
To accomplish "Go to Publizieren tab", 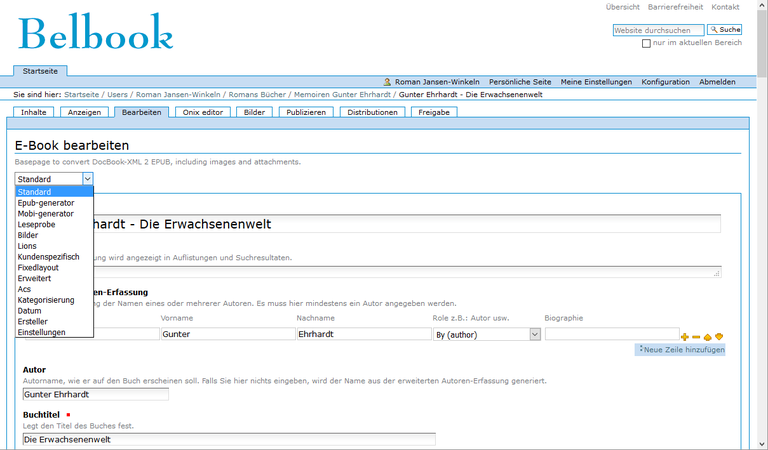I will click(306, 112).
